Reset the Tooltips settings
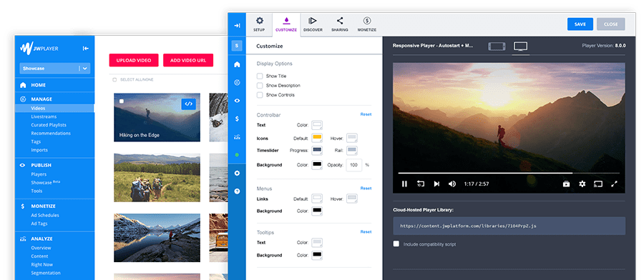This screenshot has height=280, width=644. point(366,231)
